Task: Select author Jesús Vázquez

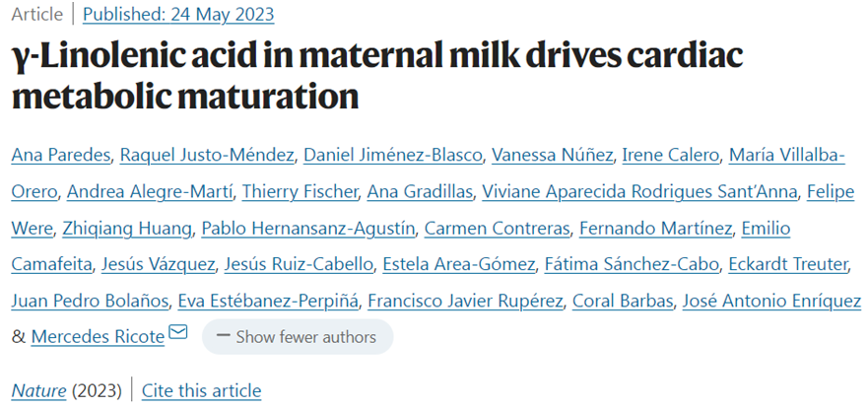Action: [158, 265]
